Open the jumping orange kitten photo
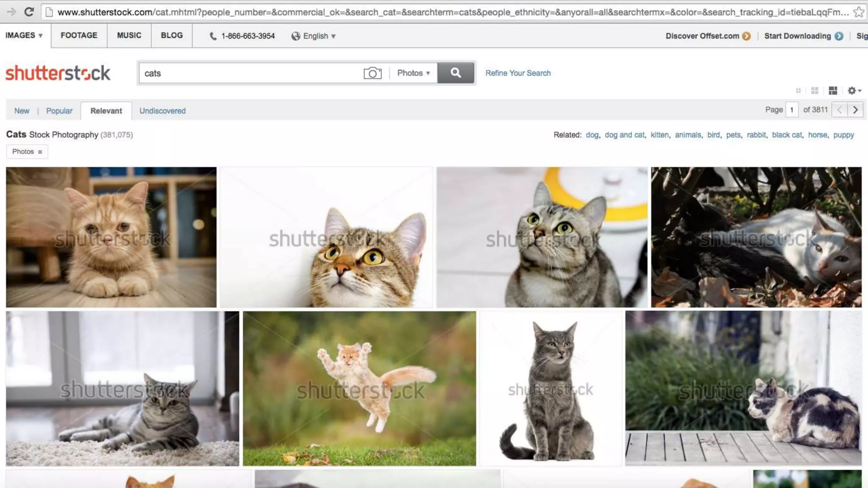The image size is (868, 488). pyautogui.click(x=359, y=388)
